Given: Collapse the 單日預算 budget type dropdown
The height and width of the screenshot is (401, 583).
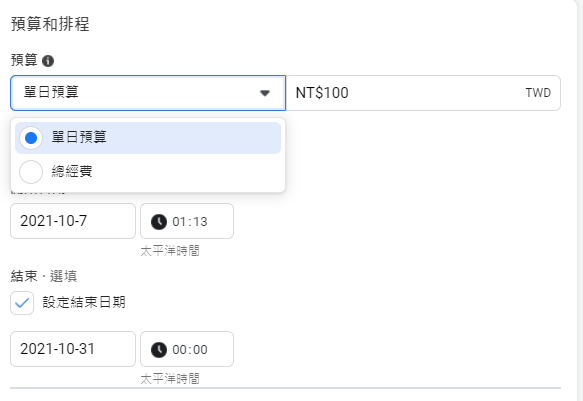Looking at the screenshot, I should click(x=148, y=93).
